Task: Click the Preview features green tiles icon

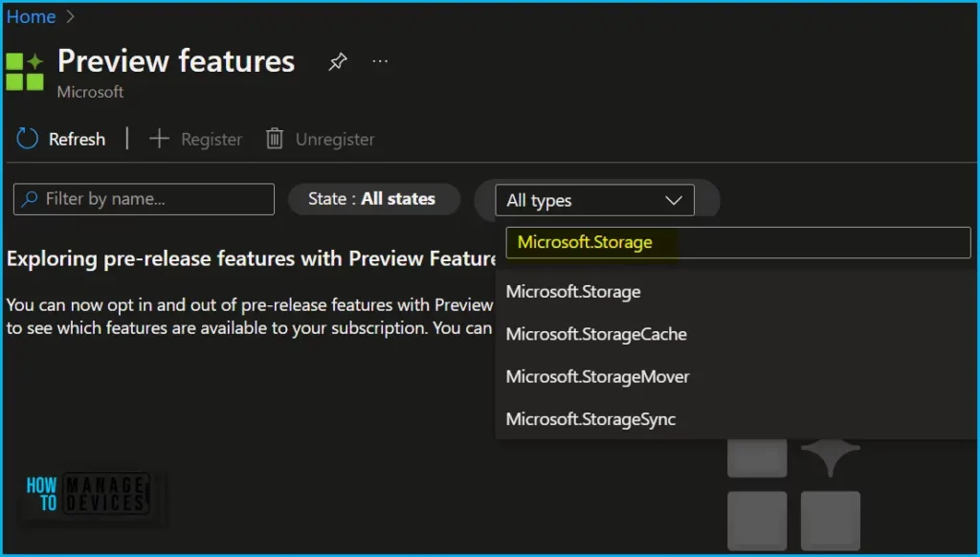Action: 25,72
